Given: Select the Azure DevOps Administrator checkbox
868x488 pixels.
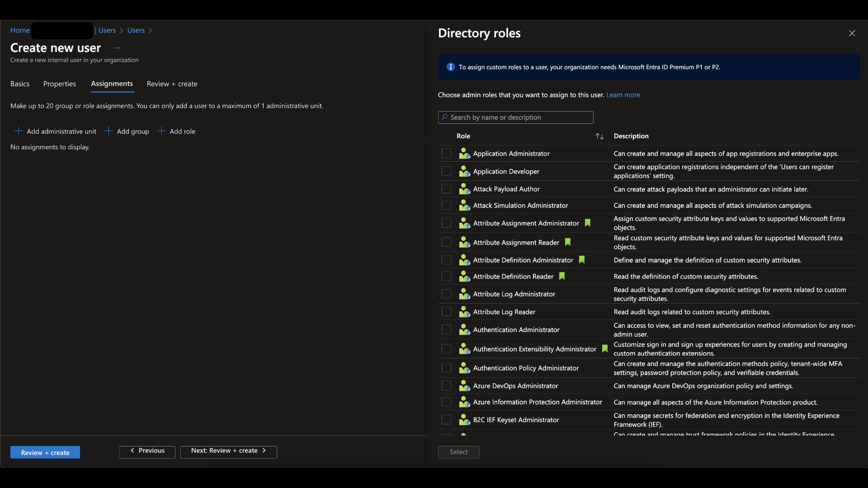Looking at the screenshot, I should pos(446,386).
